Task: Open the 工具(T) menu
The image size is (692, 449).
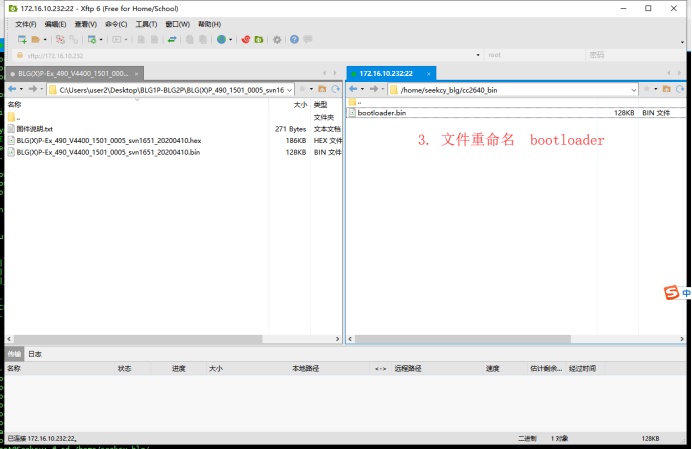Action: (x=146, y=24)
